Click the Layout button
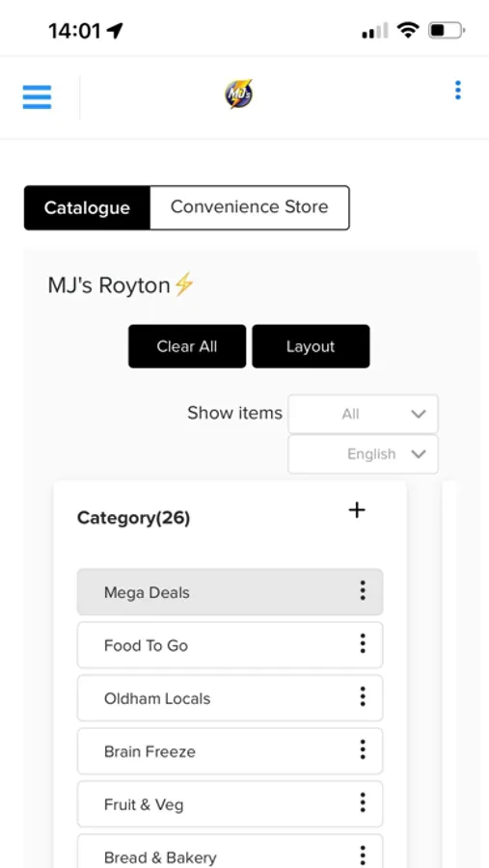489x868 pixels. pyautogui.click(x=311, y=346)
